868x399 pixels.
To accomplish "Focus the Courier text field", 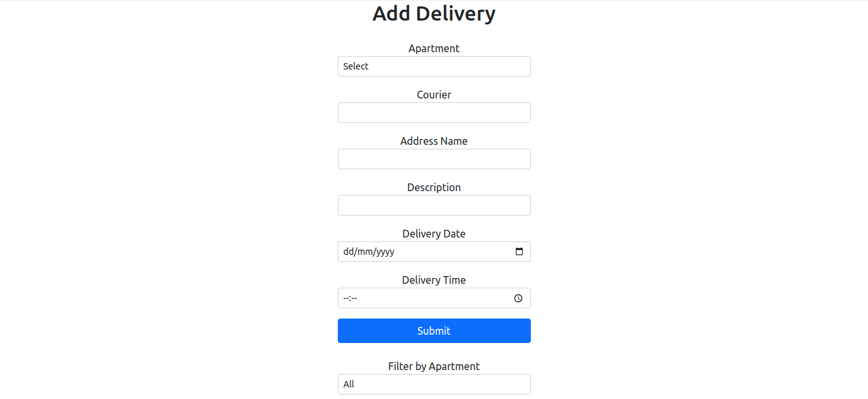I will [434, 113].
